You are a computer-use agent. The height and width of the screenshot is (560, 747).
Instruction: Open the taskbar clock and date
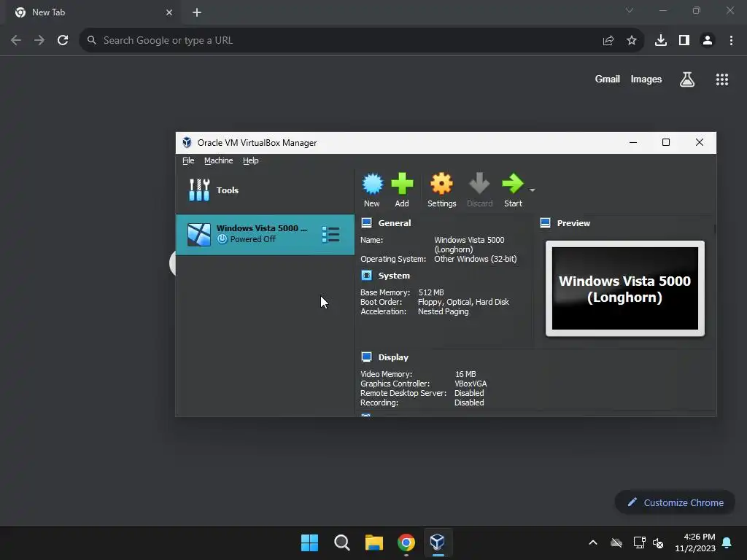point(695,542)
